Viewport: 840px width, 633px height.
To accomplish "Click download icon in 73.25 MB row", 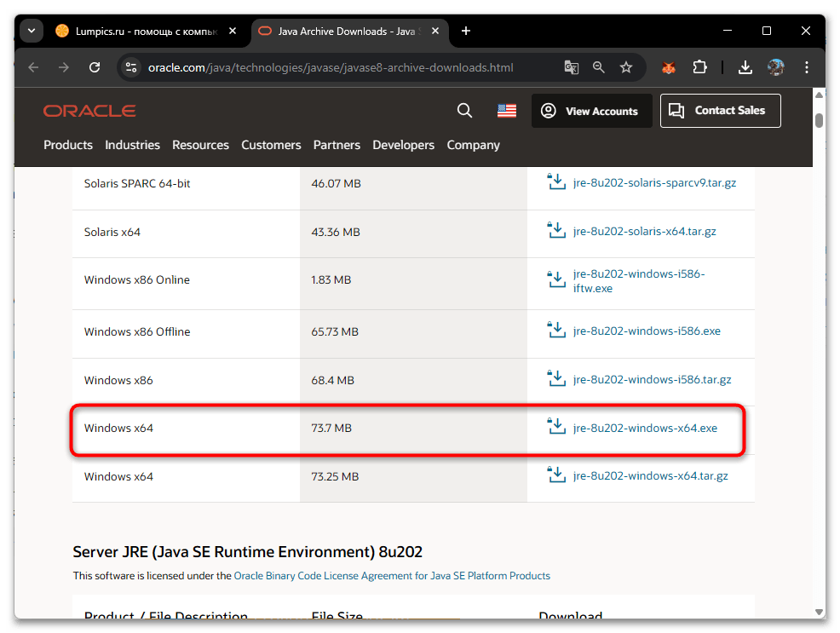I will 556,475.
